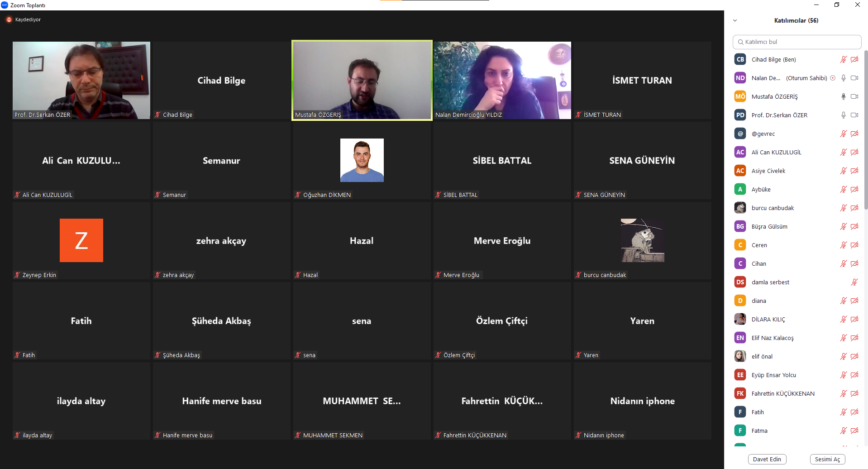Viewport: 868px width, 469px height.
Task: Click the Katılımcı bul search field
Action: click(797, 42)
